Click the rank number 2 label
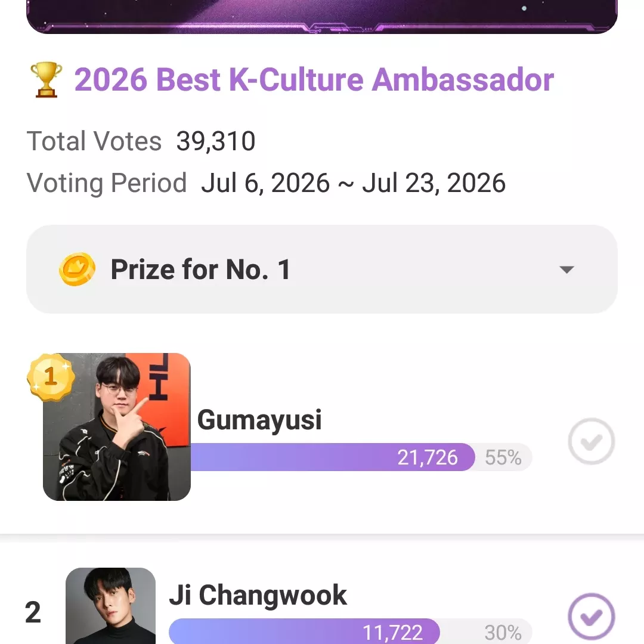The image size is (644, 644). pos(33,612)
